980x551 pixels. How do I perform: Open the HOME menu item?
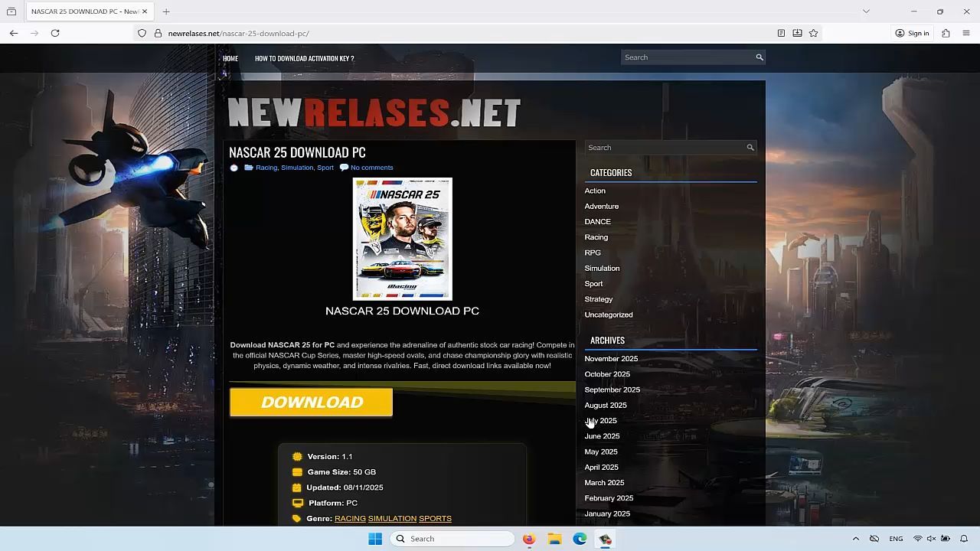(x=230, y=58)
